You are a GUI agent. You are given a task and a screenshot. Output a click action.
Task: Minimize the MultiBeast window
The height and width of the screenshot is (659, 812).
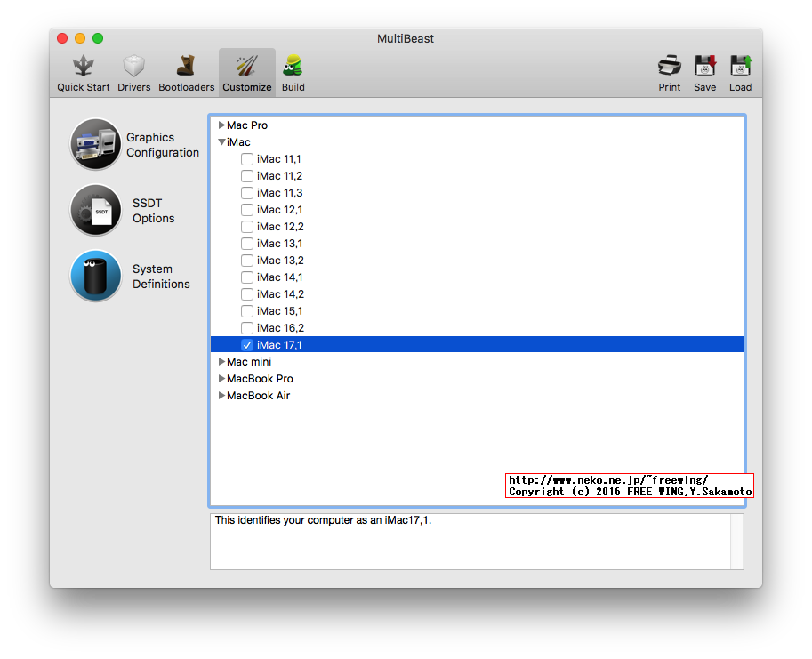tap(80, 38)
